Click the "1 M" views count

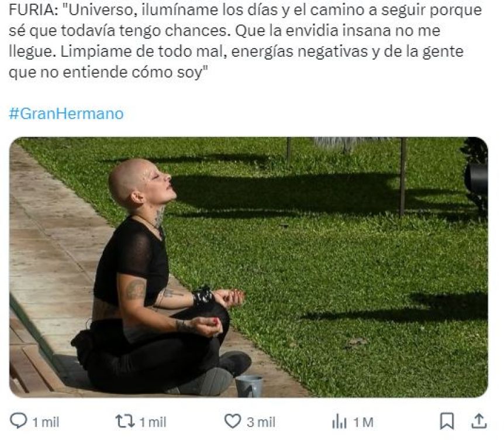tap(363, 422)
